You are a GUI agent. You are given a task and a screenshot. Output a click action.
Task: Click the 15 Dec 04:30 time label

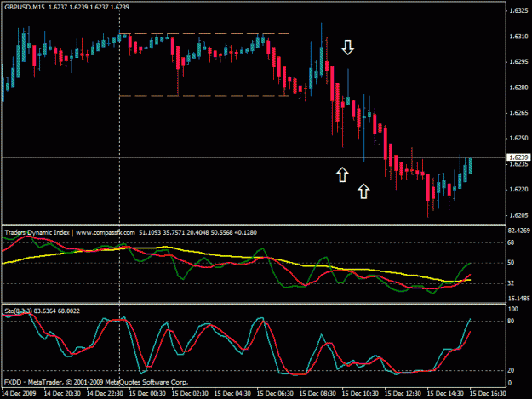[232, 394]
